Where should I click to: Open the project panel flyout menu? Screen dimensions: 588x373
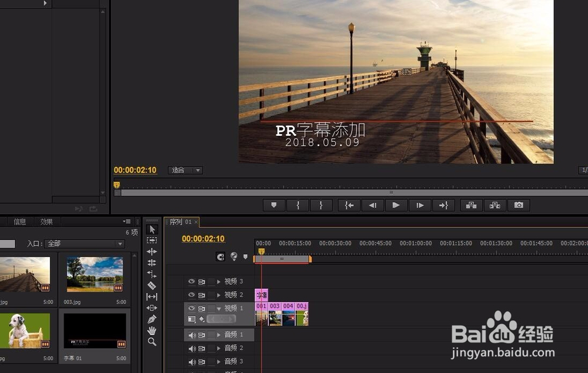point(127,221)
